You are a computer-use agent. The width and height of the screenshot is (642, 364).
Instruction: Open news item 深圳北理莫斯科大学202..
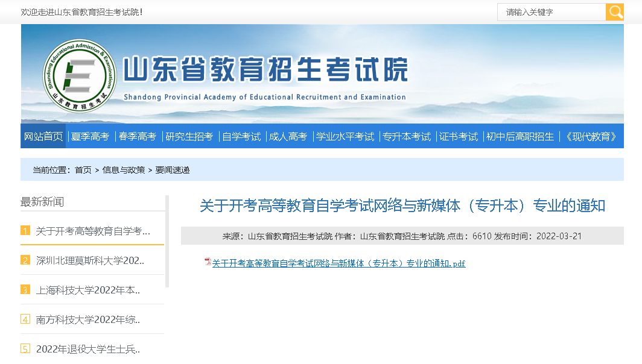tap(91, 260)
